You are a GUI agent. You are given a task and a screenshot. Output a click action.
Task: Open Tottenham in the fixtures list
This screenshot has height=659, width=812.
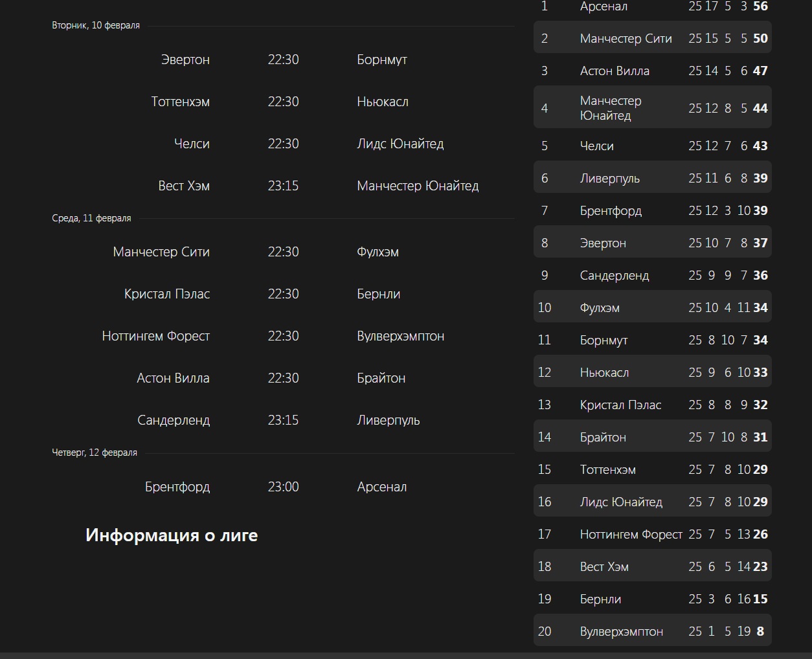(180, 102)
